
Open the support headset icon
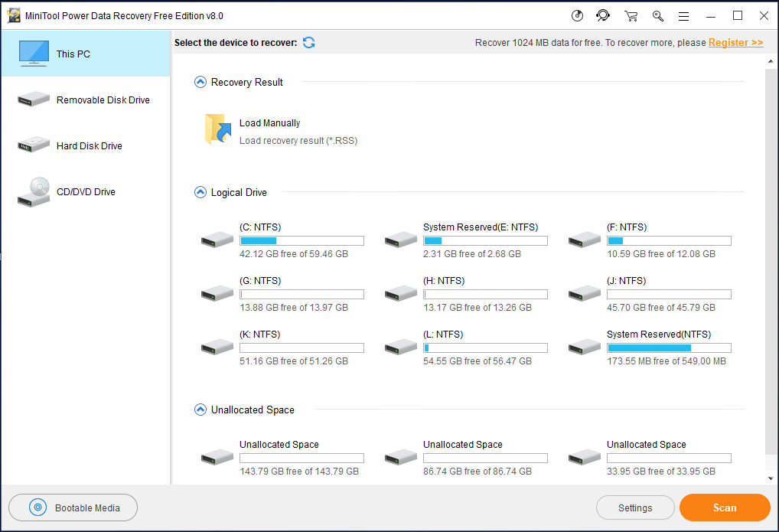603,16
